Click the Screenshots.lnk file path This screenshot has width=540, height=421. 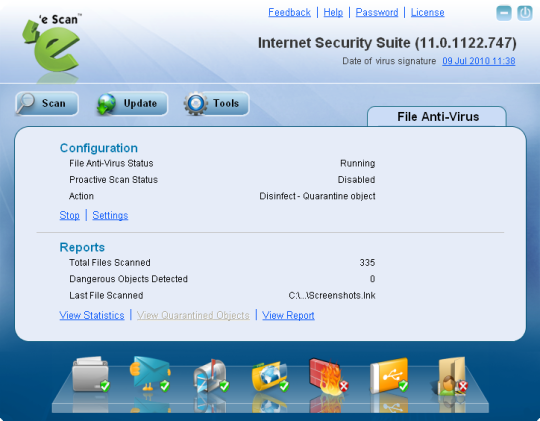tap(332, 296)
